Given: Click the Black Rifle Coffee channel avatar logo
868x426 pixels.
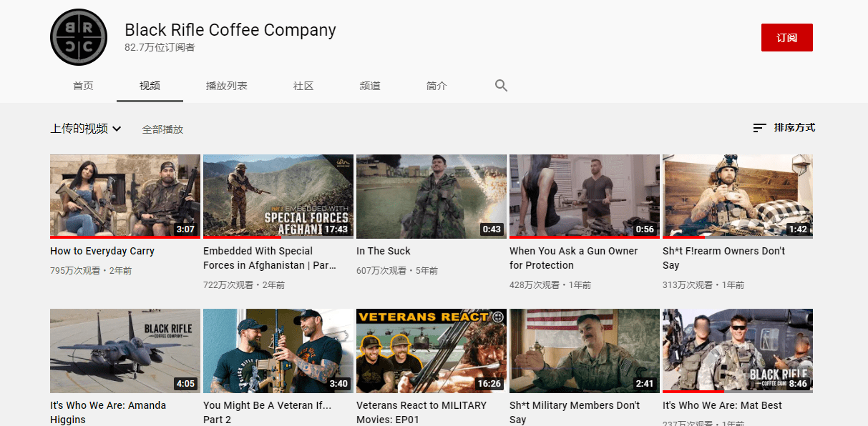Looking at the screenshot, I should point(79,37).
